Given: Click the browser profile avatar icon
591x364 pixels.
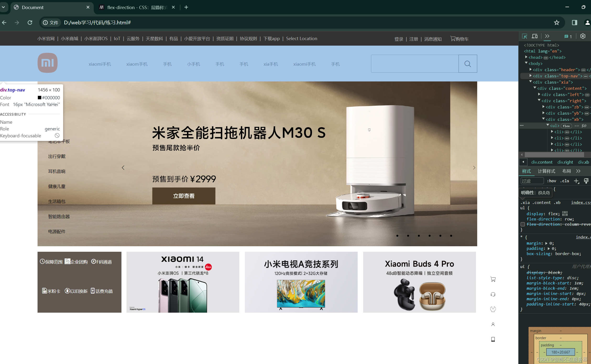Looking at the screenshot, I should (587, 22).
